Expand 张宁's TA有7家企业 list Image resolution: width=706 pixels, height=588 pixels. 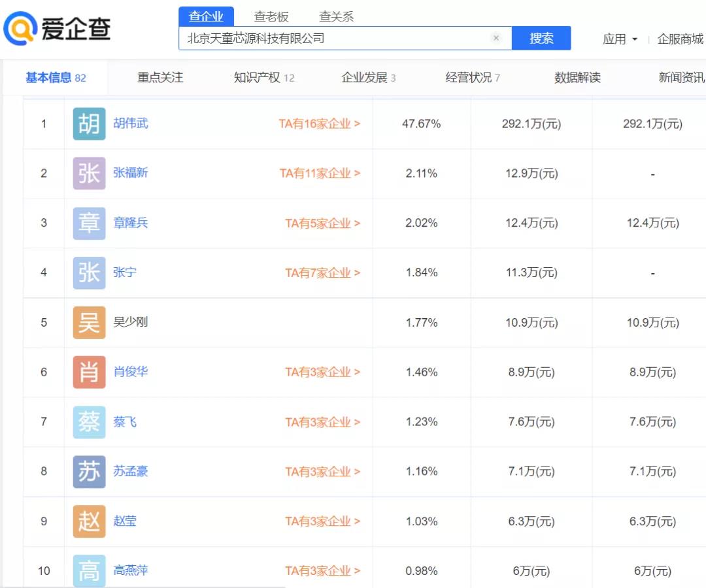pyautogui.click(x=322, y=272)
